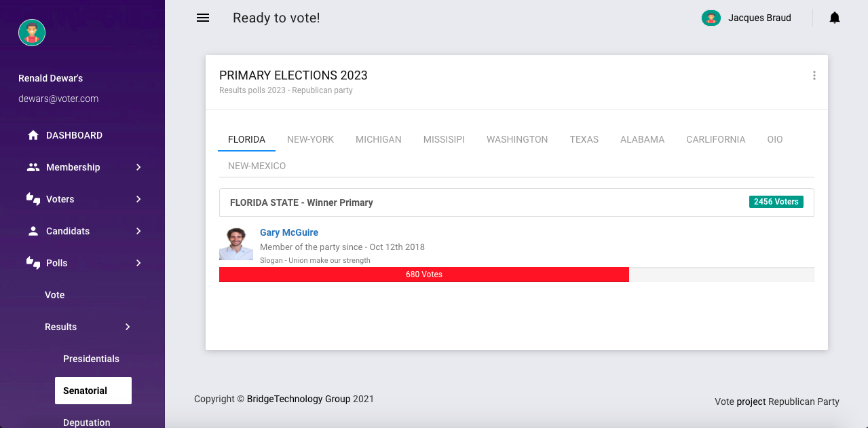Click the 2456 Voters badge
Screen dimensions: 868x428
776,201
